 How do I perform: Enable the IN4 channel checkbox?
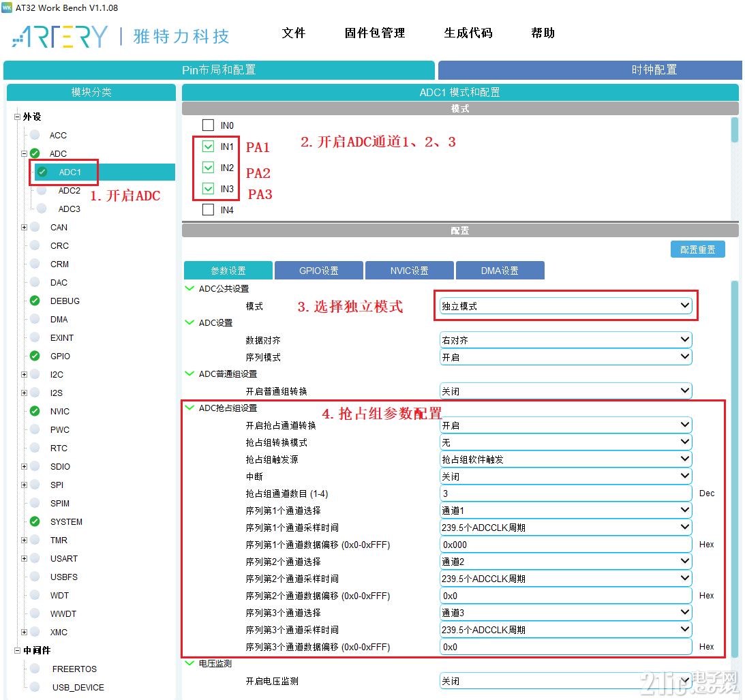[208, 209]
